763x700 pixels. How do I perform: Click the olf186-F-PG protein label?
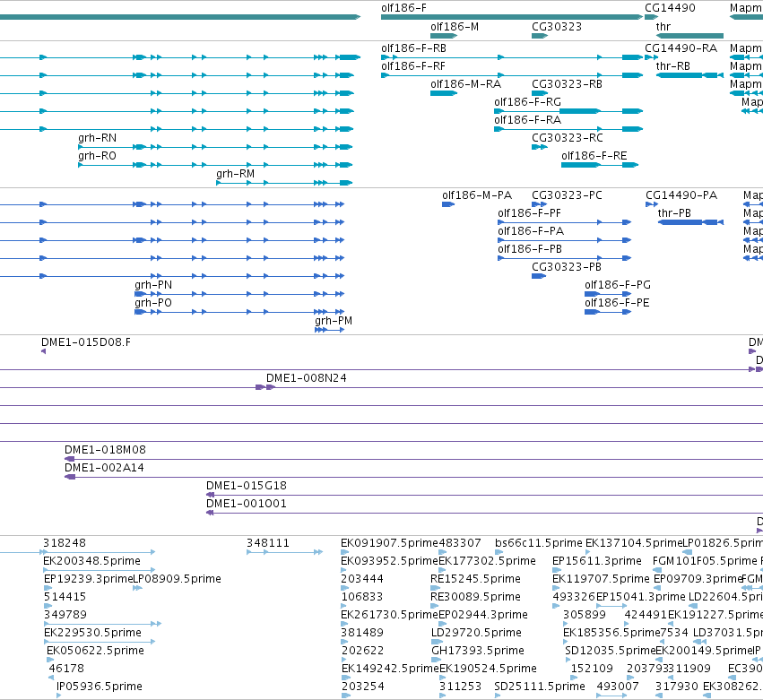[618, 286]
